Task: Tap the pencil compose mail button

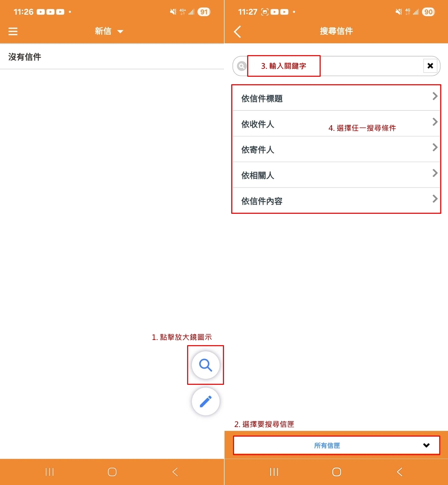Action: tap(205, 402)
